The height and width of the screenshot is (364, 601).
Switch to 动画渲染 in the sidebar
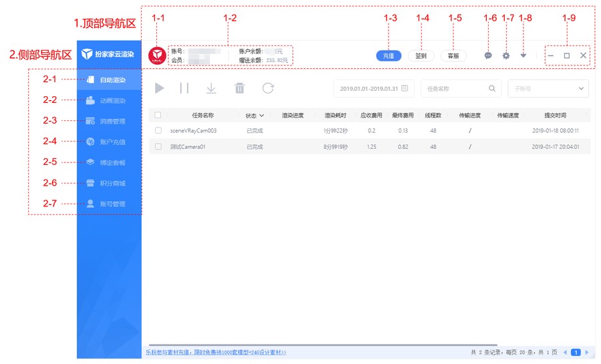coord(109,101)
